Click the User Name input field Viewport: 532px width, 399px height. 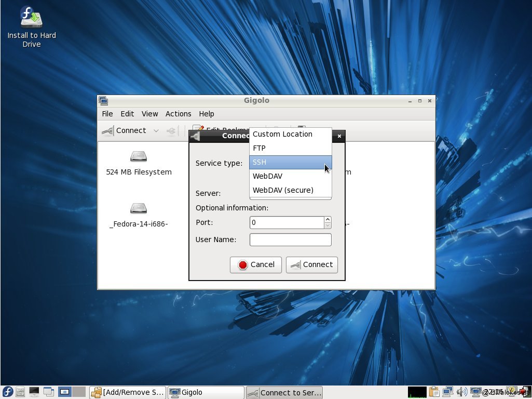pos(291,240)
